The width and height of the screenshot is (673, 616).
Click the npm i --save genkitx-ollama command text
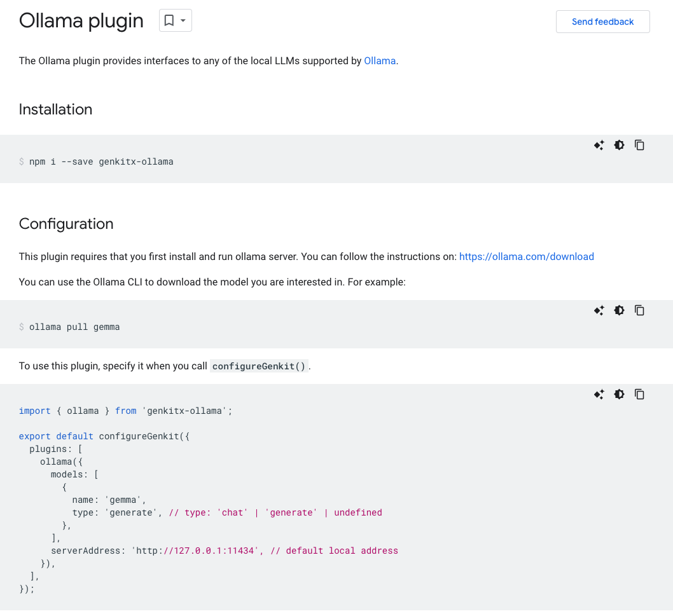coord(101,161)
